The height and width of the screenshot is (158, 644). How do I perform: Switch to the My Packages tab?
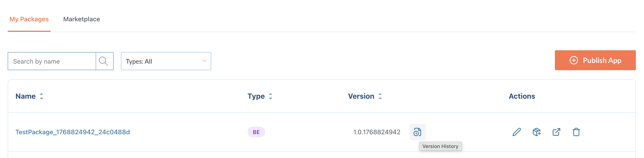click(x=29, y=19)
